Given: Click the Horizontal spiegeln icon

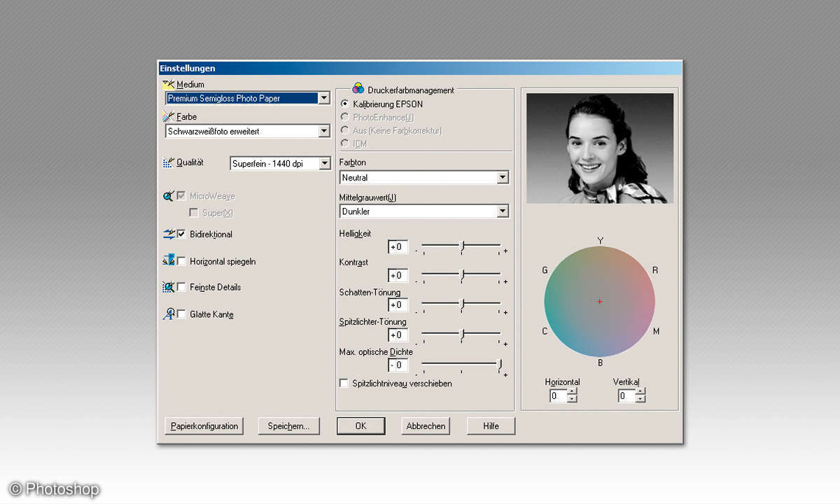Looking at the screenshot, I should click(x=168, y=261).
